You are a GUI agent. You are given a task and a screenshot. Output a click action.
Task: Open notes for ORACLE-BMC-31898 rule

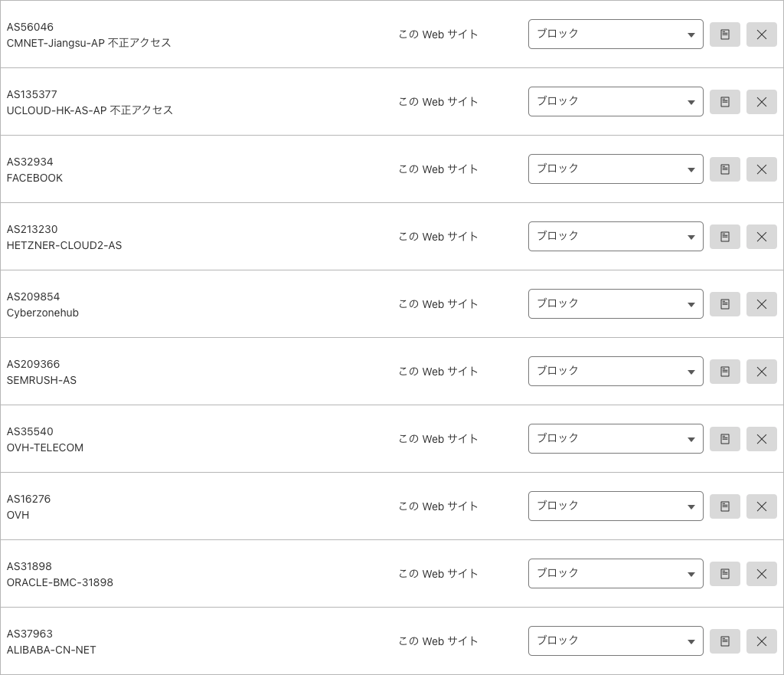point(724,574)
